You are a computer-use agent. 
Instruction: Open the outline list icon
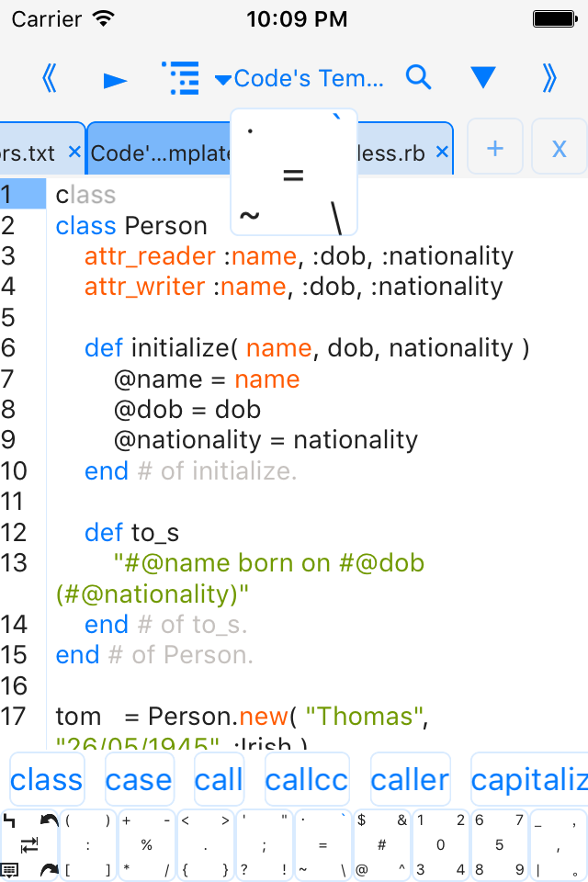(x=180, y=77)
